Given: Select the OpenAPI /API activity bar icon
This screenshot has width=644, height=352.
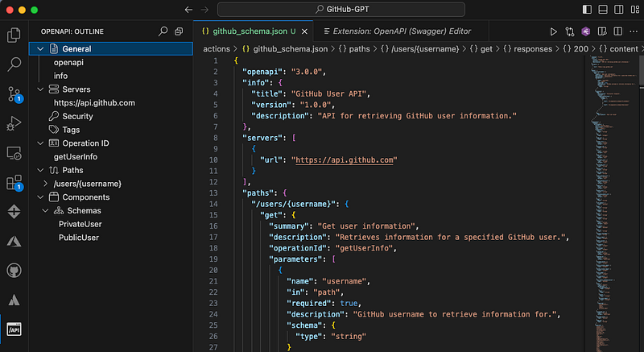Looking at the screenshot, I should [x=14, y=329].
